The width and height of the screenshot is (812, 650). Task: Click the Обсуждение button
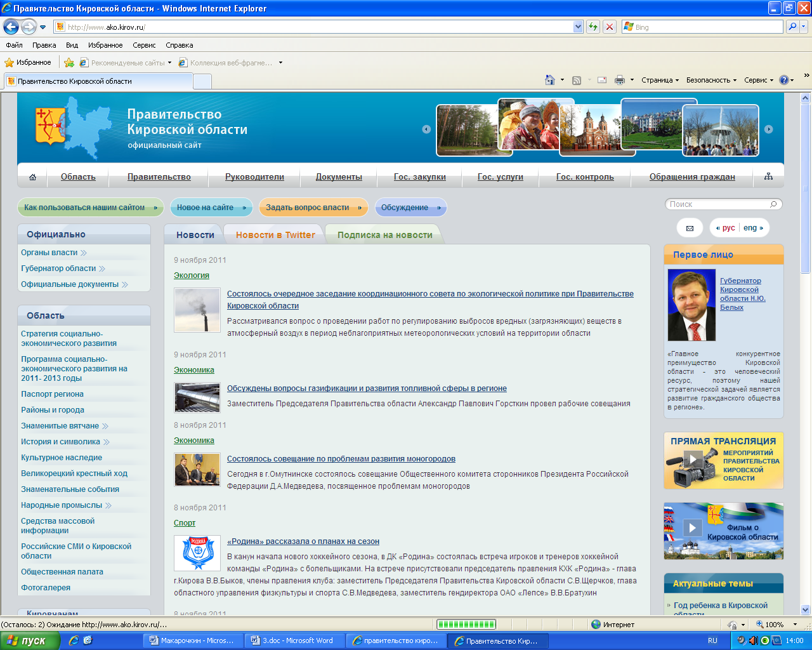click(410, 208)
